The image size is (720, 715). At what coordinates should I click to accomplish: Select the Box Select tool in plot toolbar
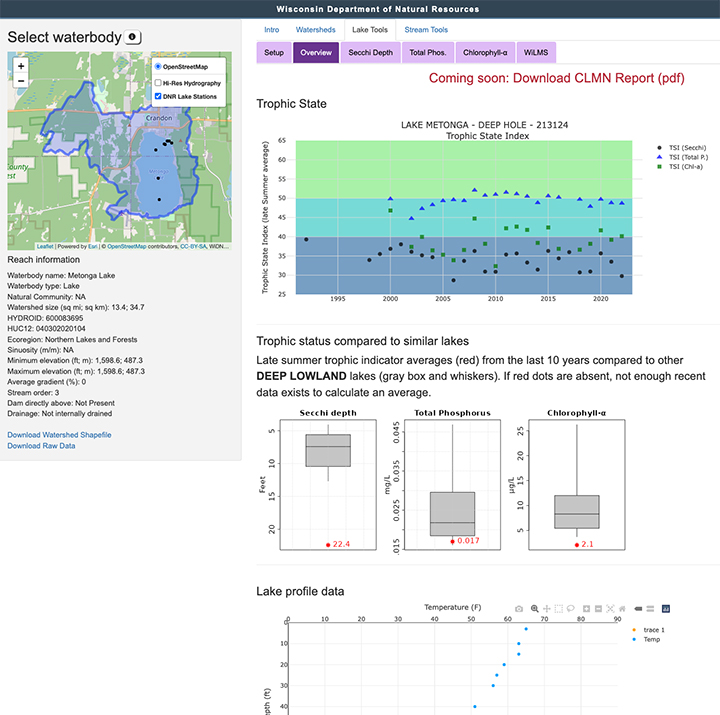(558, 609)
